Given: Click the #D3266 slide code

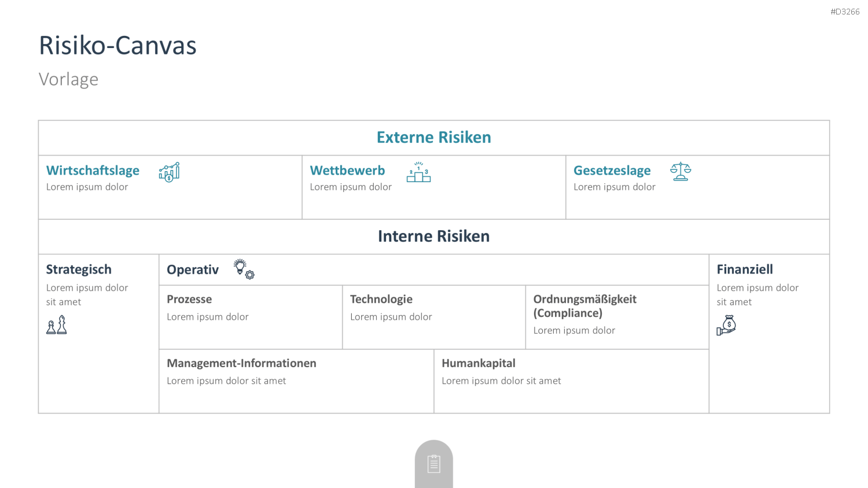Looking at the screenshot, I should [845, 12].
